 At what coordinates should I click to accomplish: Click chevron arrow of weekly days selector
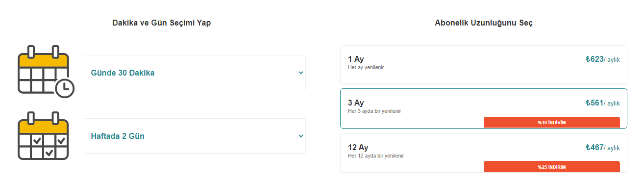(x=301, y=136)
